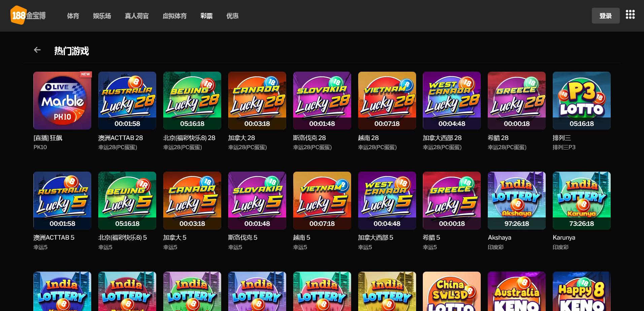The height and width of the screenshot is (311, 644).
Task: Click the 斯洛伐克 28 title text
Action: (309, 138)
